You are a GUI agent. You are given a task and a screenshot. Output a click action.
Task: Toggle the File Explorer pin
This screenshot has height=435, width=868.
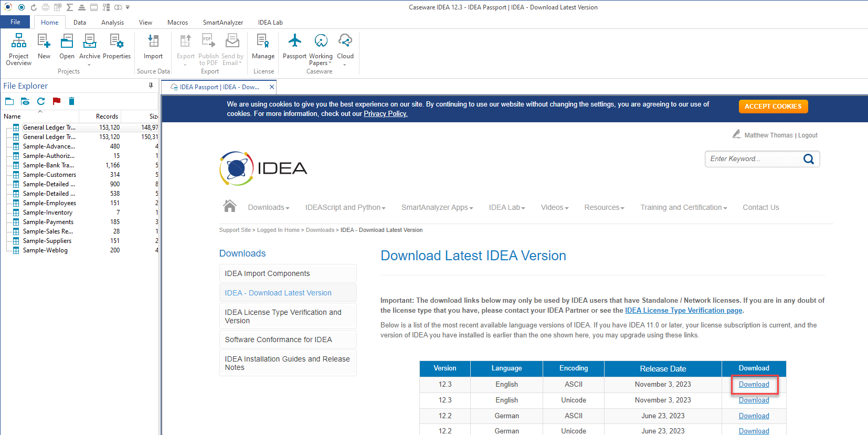pyautogui.click(x=151, y=86)
